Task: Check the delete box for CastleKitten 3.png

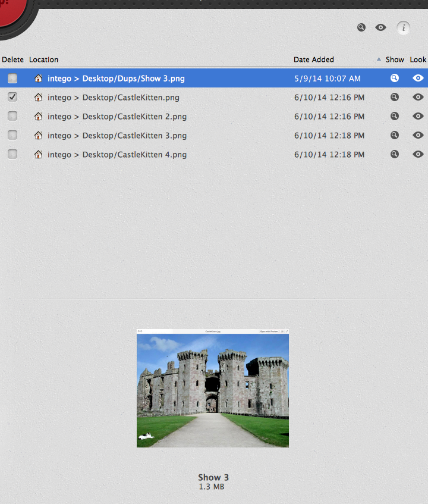Action: coord(12,135)
